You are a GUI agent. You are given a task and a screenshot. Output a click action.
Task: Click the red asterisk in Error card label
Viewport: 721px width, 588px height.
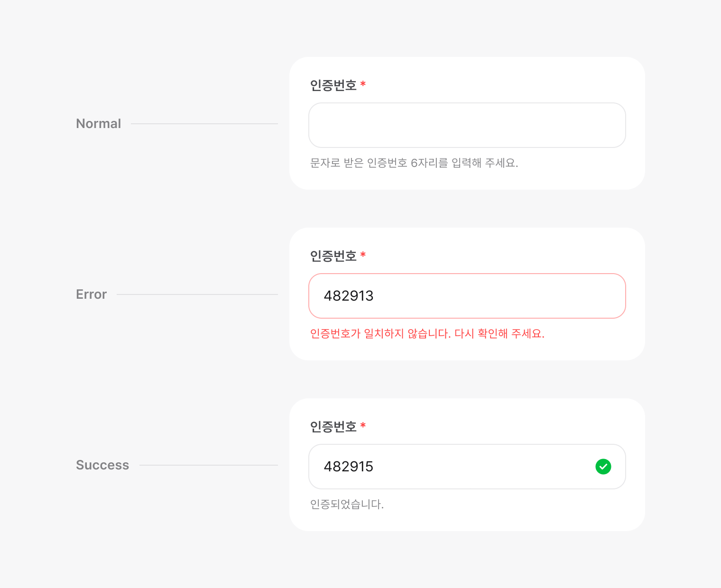(363, 255)
